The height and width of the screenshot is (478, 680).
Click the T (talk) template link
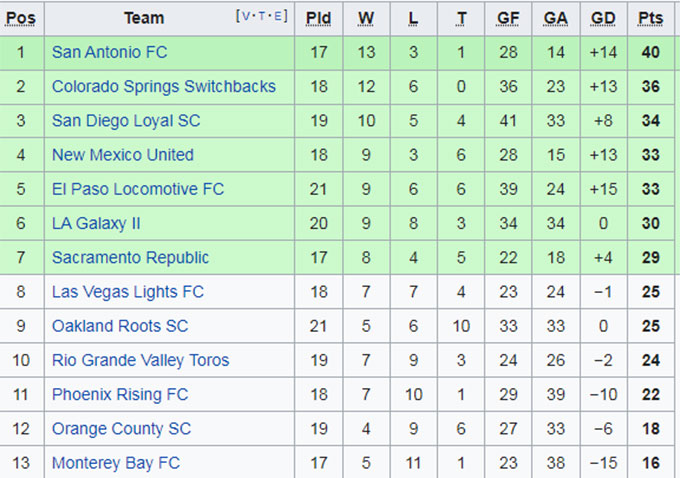261,16
